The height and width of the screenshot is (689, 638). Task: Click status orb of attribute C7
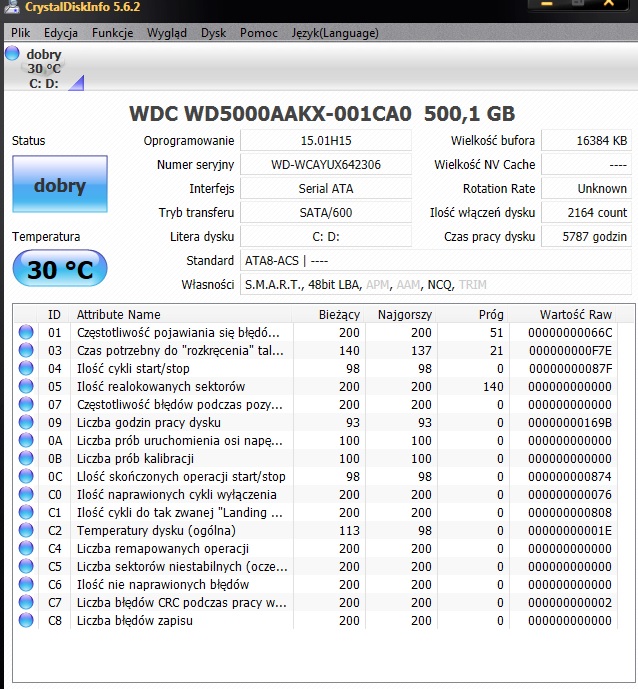tap(26, 602)
